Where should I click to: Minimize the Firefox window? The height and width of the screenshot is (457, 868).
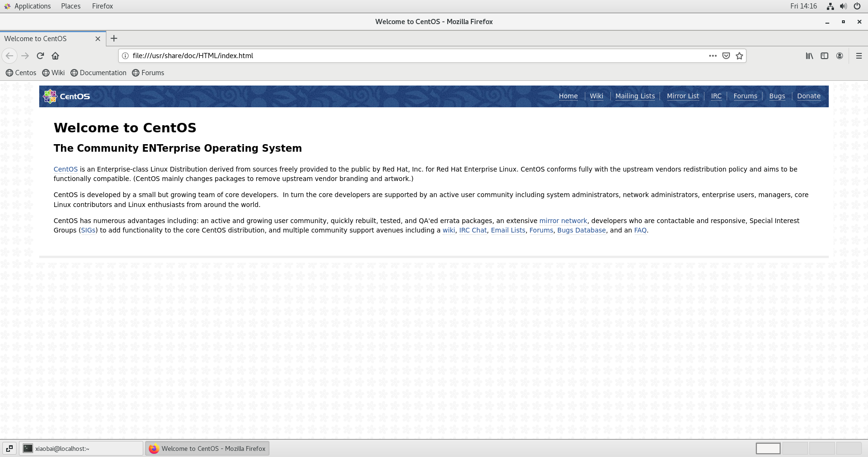click(x=827, y=22)
